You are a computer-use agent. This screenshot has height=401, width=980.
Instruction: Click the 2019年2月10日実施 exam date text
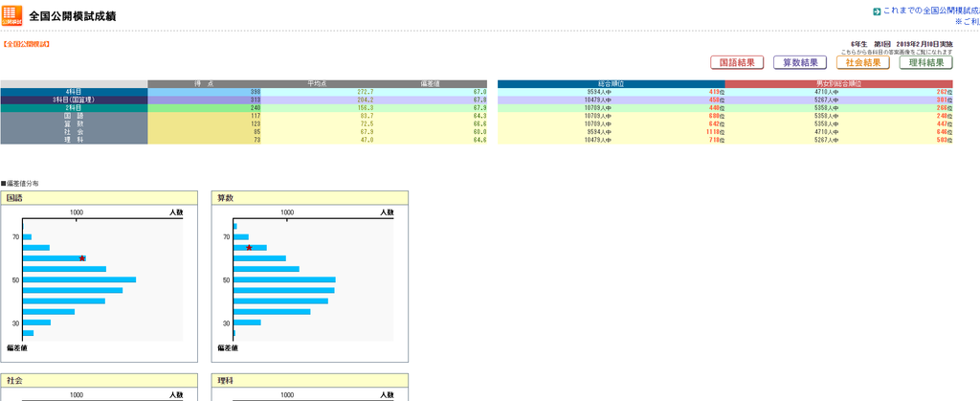pyautogui.click(x=924, y=44)
